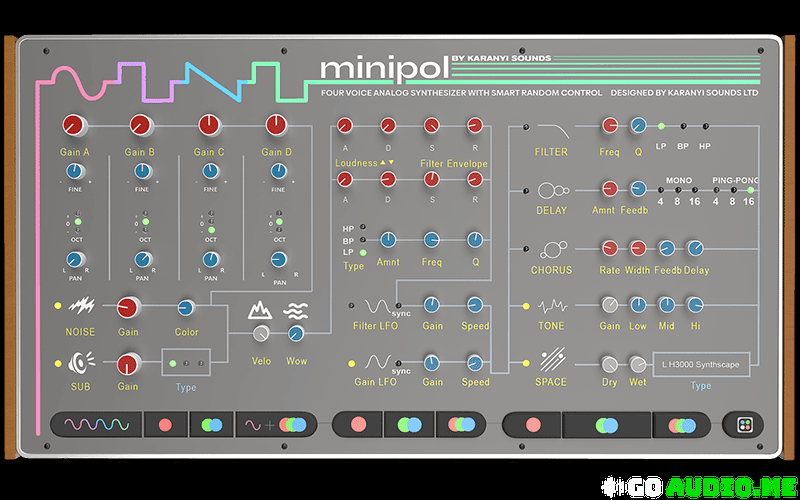Image resolution: width=800 pixels, height=500 pixels.
Task: Toggle Gain LFO sync LED
Action: (x=398, y=363)
